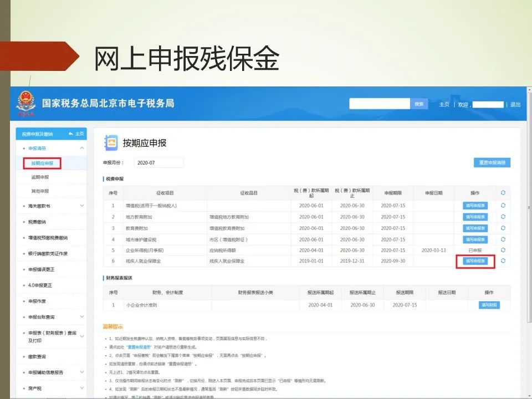
Task: Refresh the 城市维护建设税 row
Action: (x=503, y=239)
